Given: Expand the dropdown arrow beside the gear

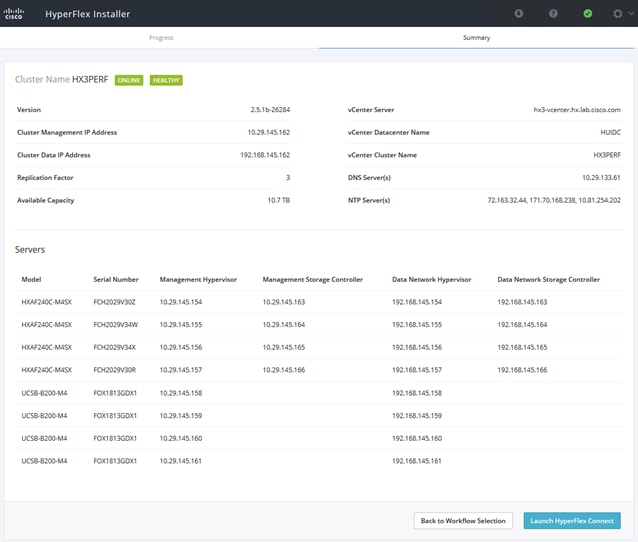Looking at the screenshot, I should [631, 13].
